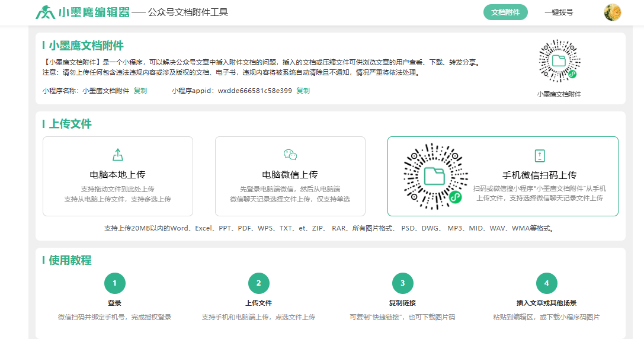Switch to the 文档附件 tab

pos(505,12)
